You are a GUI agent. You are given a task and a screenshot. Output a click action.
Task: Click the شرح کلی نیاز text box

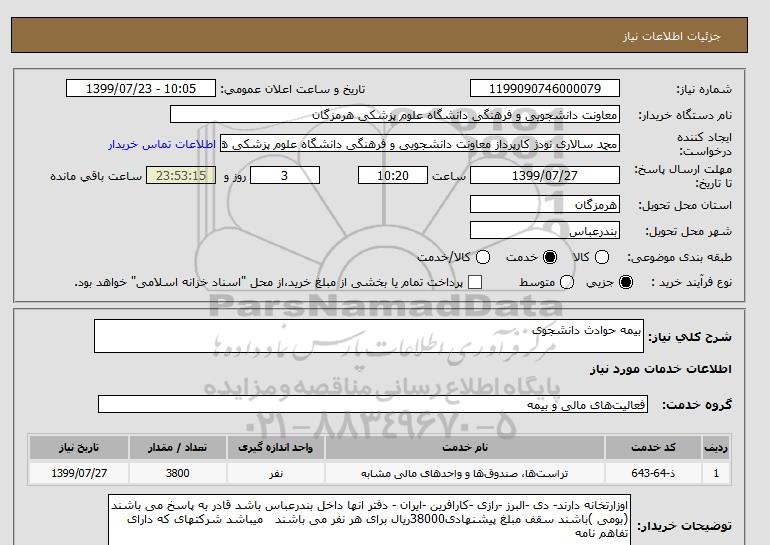click(x=369, y=336)
